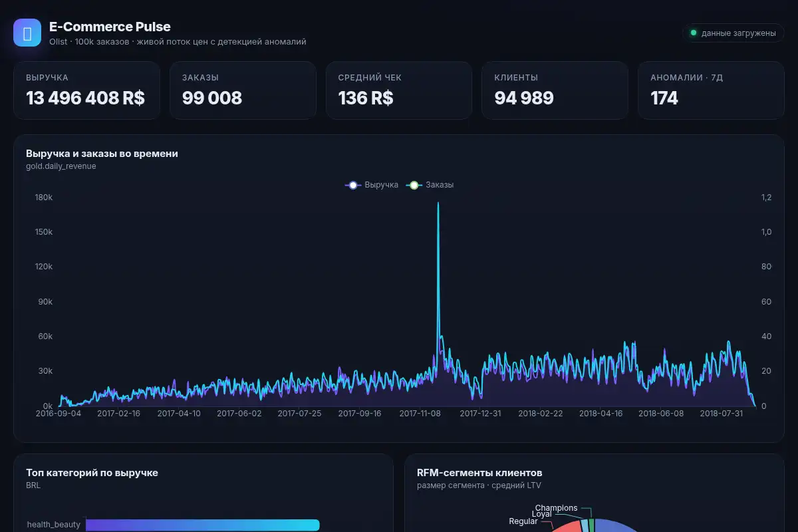Open the Заказы KPI card showing 99 008

tap(243, 90)
